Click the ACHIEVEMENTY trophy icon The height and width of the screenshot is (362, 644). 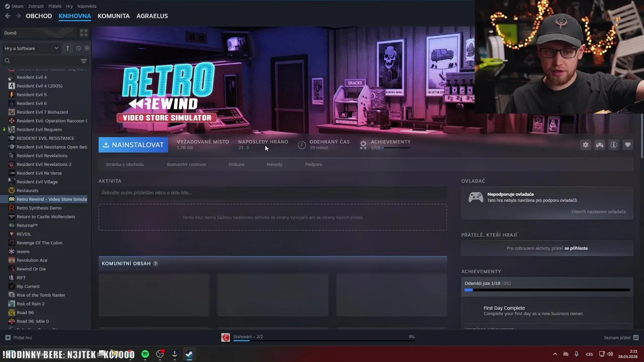point(363,145)
